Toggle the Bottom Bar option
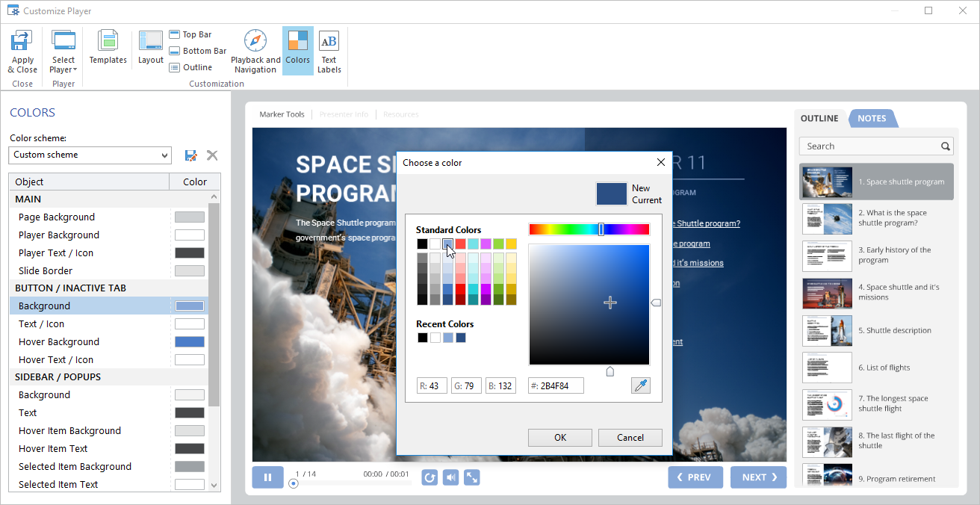Image resolution: width=980 pixels, height=505 pixels. 197,51
